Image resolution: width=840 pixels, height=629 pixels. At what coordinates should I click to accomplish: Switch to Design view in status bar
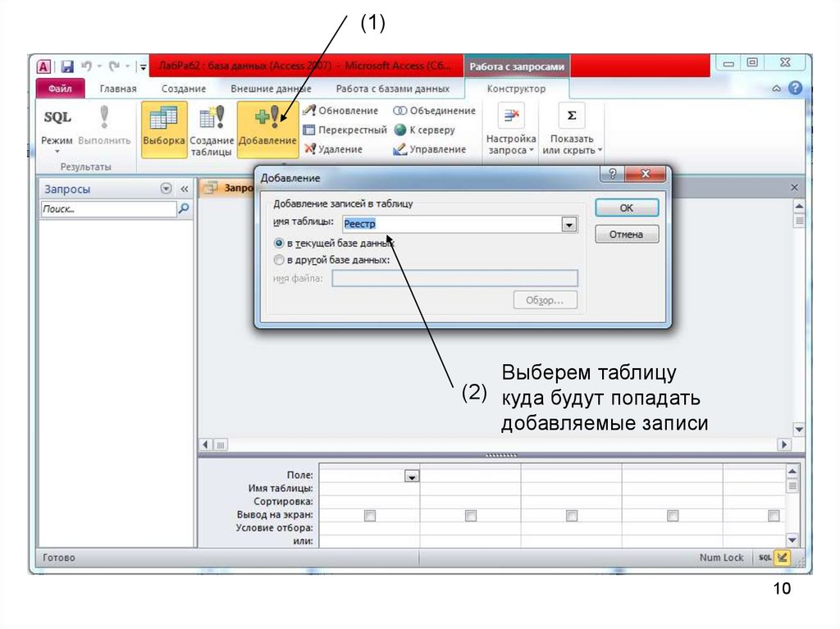tap(782, 558)
